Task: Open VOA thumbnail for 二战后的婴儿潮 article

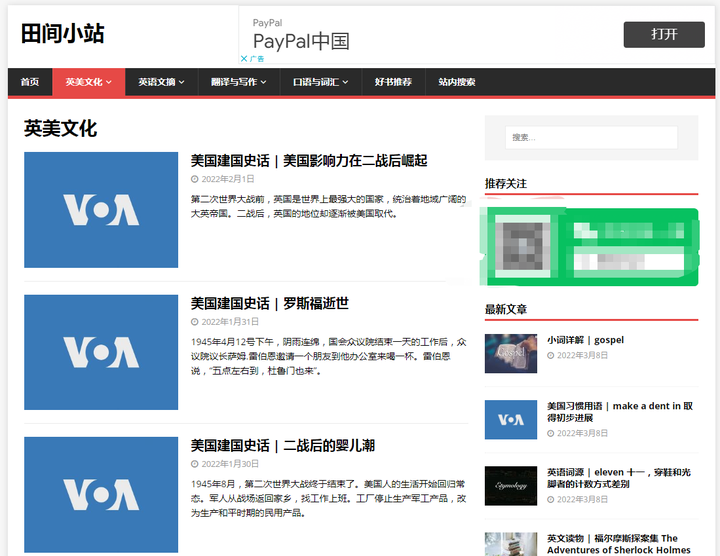Action: [101, 494]
